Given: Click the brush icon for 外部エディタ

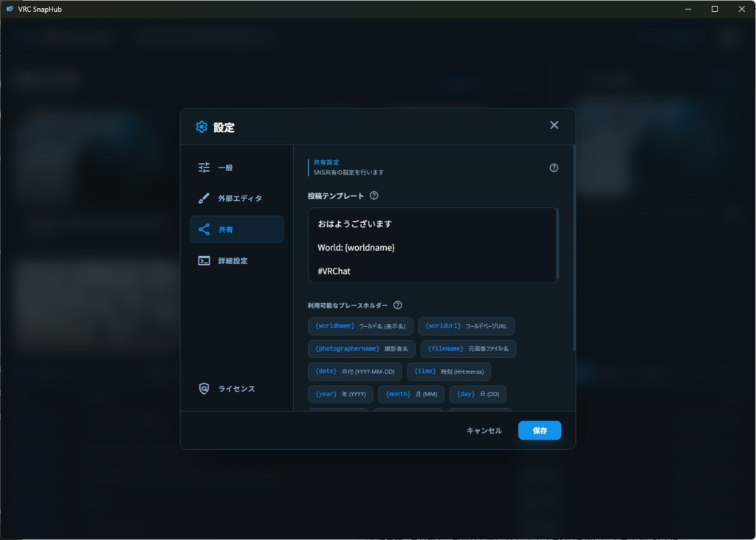Looking at the screenshot, I should [204, 198].
